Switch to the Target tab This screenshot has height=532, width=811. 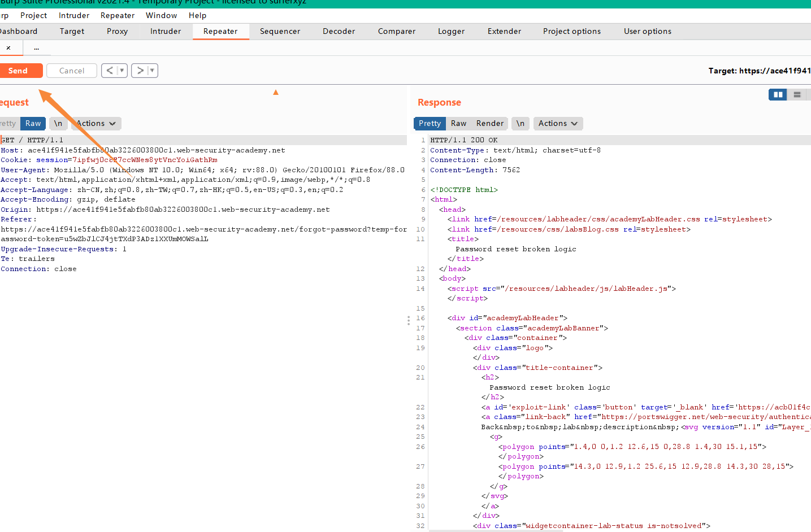[72, 31]
